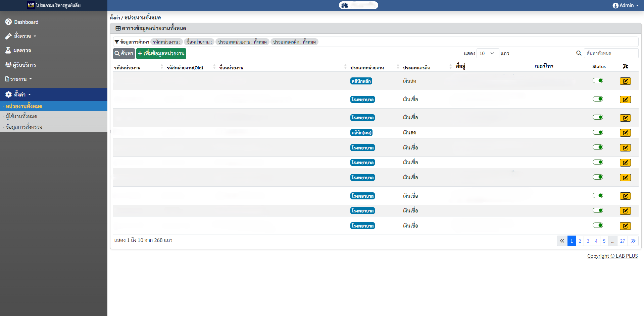
Task: Click the green เพิ่มข้อมูลหน่วยงาน button
Action: [161, 54]
